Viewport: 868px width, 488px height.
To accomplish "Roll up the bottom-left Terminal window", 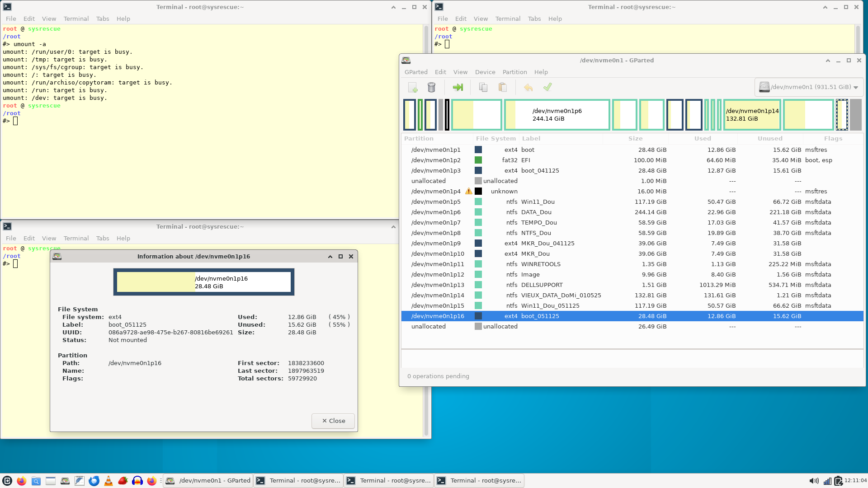I will coord(393,226).
